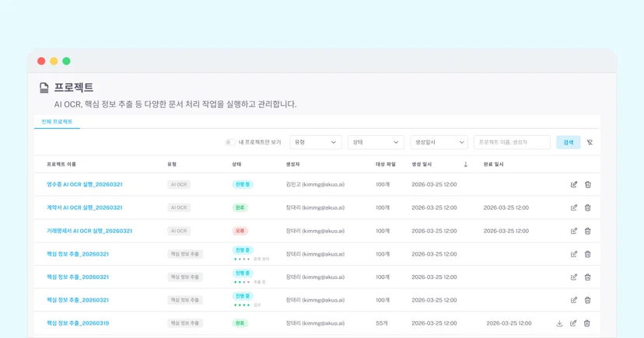The height and width of the screenshot is (338, 644).
Task: Click the 유형 column header in table
Action: point(172,164)
